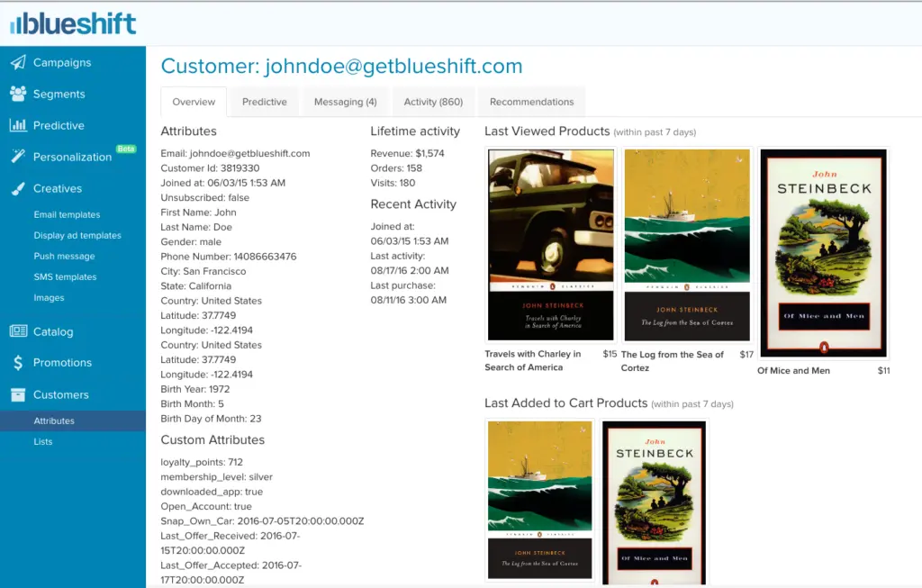Click customer email heading johndoe@getblueshift.com
This screenshot has width=922, height=588.
pyautogui.click(x=393, y=66)
